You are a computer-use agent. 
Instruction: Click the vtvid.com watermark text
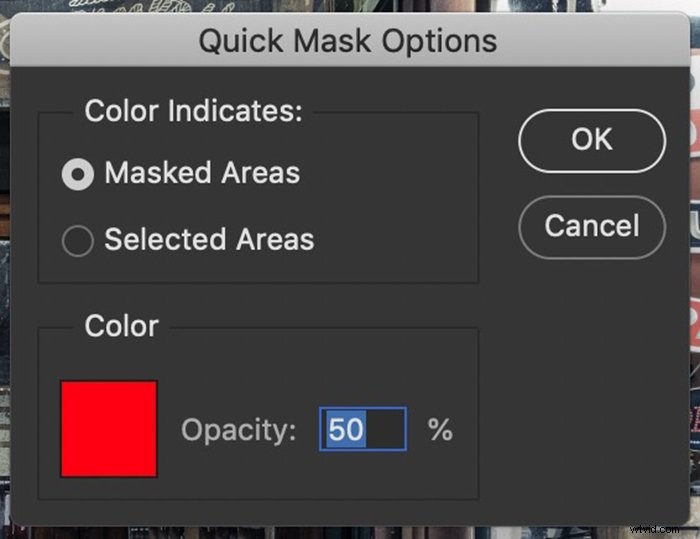pos(654,530)
